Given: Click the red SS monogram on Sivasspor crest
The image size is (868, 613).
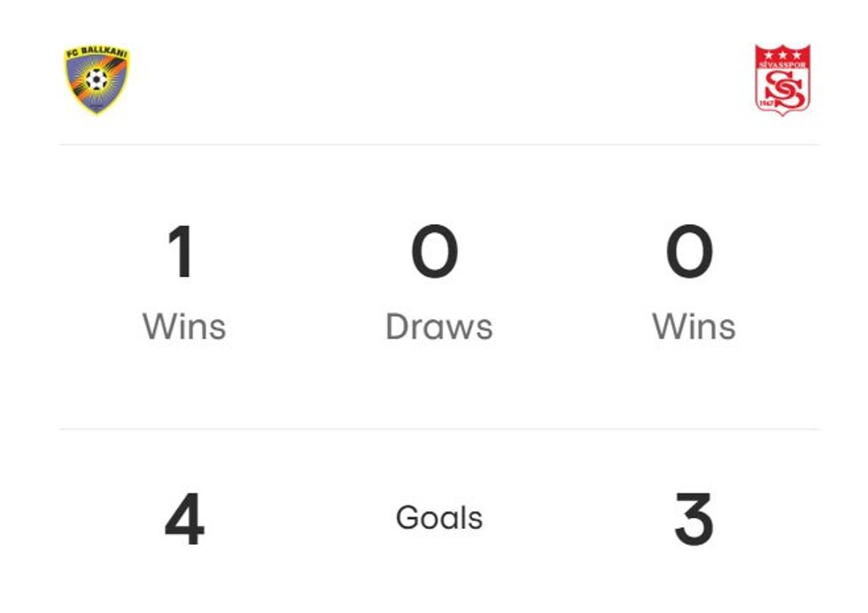Looking at the screenshot, I should point(783,87).
